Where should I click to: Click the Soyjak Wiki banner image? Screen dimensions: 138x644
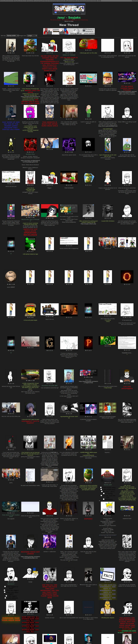click(69, 31)
